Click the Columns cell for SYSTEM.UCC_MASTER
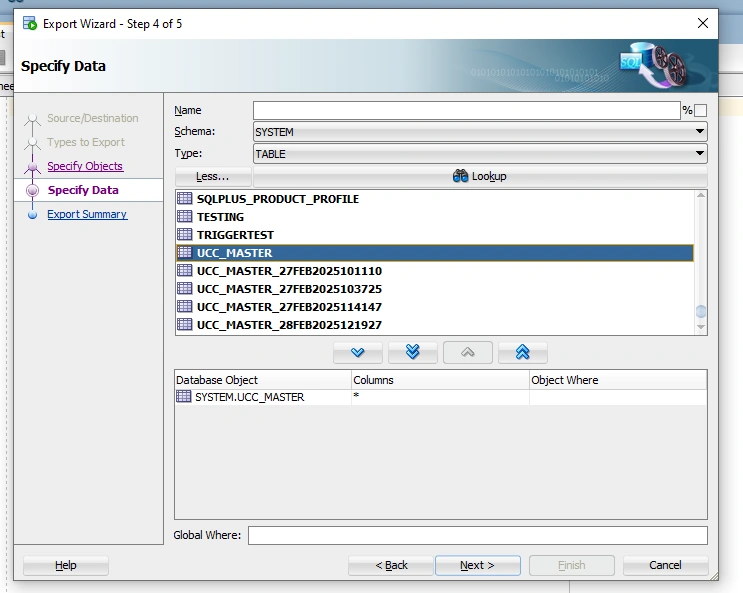The image size is (743, 593). point(440,397)
